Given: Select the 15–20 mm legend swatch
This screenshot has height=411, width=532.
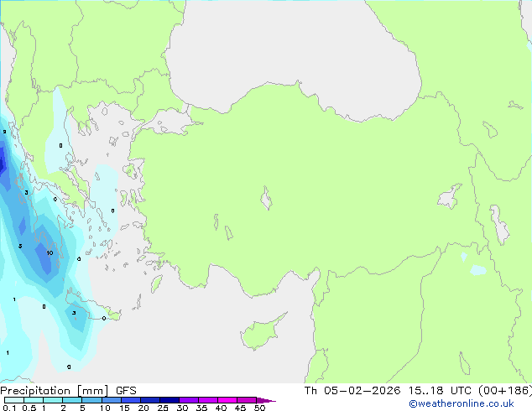Looking at the screenshot, I should point(131,400).
